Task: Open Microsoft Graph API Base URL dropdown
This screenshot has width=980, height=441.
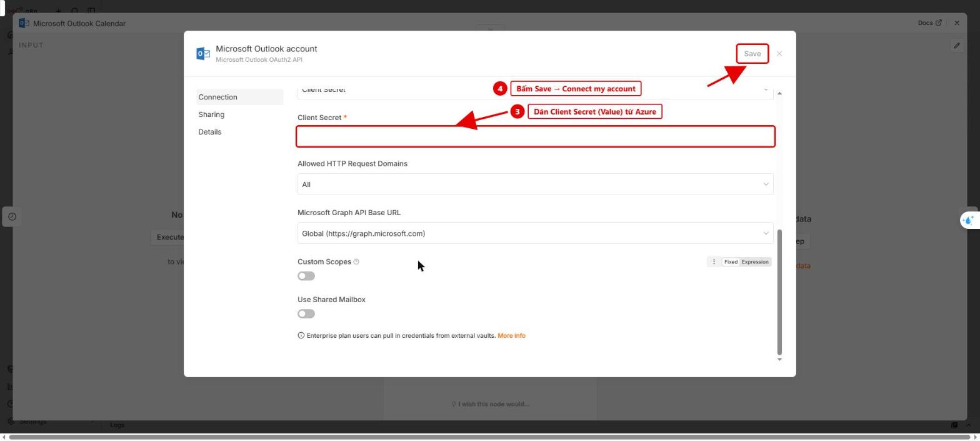Action: coord(536,233)
